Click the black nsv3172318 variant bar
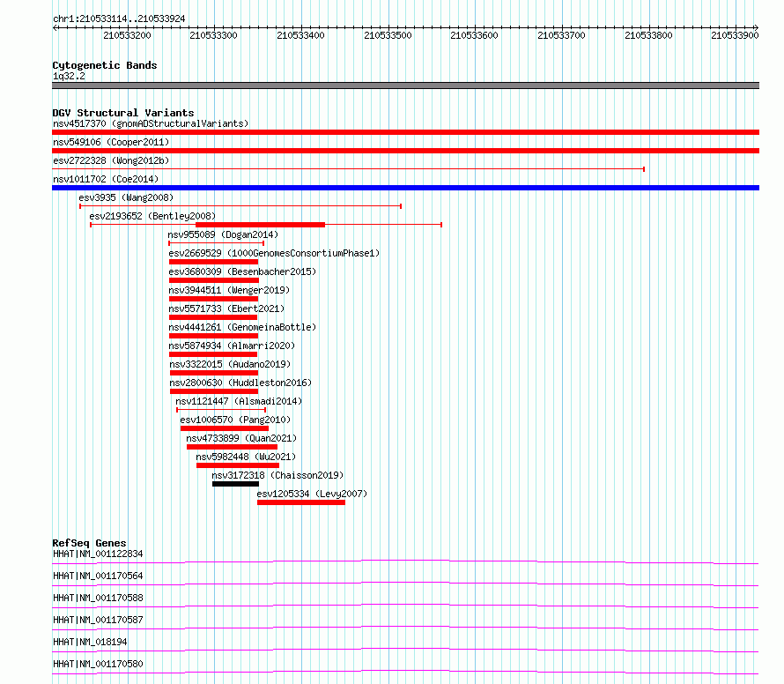 point(235,484)
